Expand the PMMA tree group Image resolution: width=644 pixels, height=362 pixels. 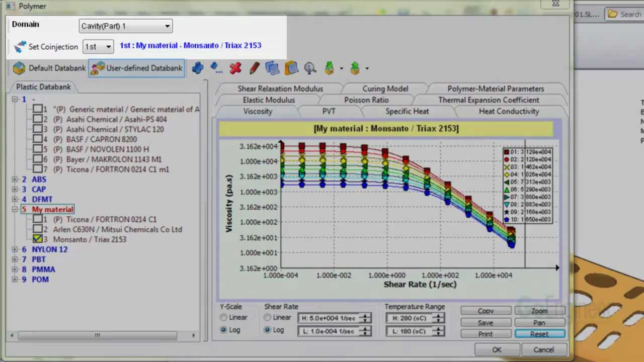15,269
